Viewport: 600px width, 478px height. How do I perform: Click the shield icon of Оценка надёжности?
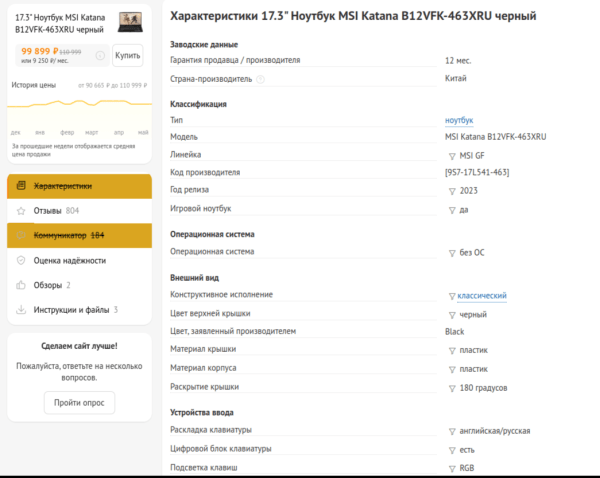[21, 261]
